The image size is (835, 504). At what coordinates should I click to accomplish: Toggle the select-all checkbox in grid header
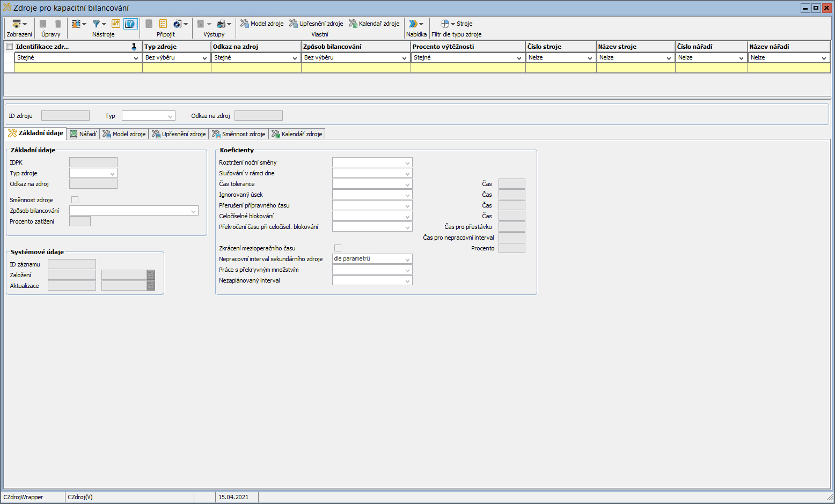pyautogui.click(x=9, y=47)
